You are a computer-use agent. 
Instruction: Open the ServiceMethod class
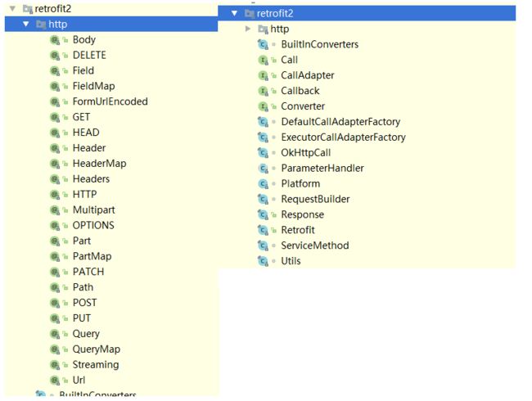click(x=315, y=246)
